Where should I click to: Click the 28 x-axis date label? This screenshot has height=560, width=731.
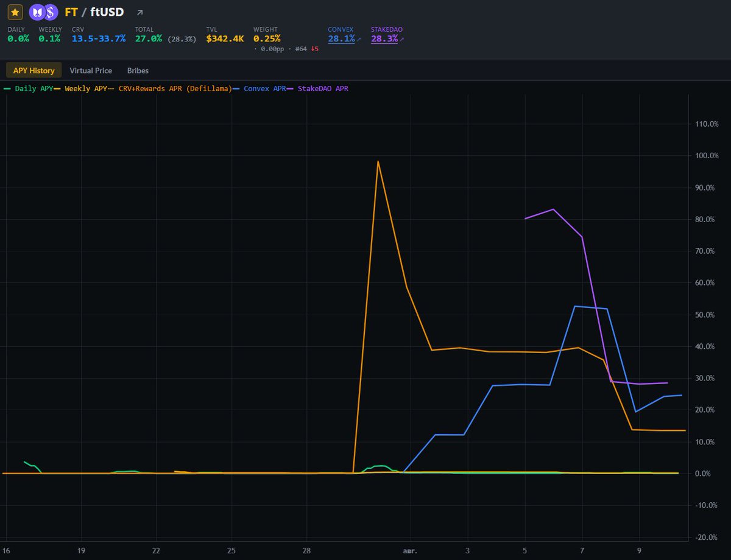click(307, 550)
